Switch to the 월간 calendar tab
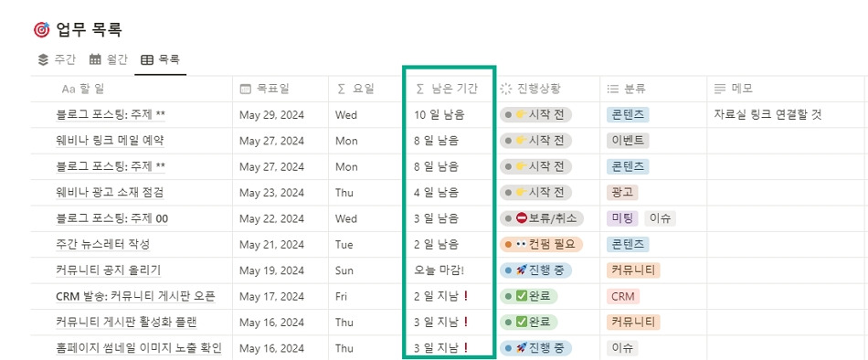 (109, 59)
